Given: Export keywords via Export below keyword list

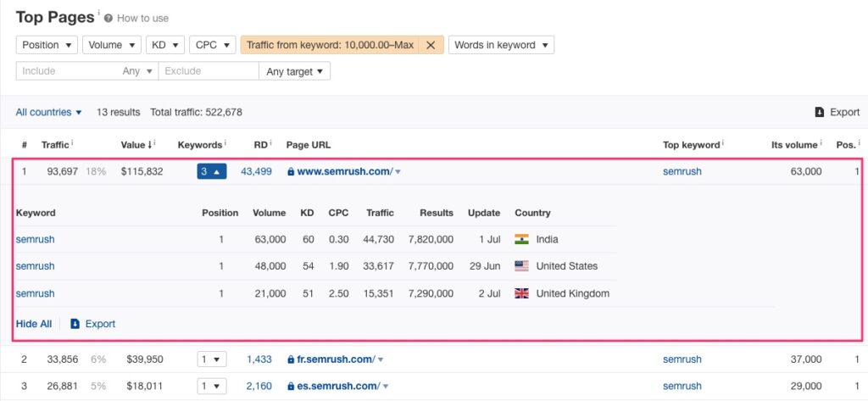Looking at the screenshot, I should tap(93, 324).
